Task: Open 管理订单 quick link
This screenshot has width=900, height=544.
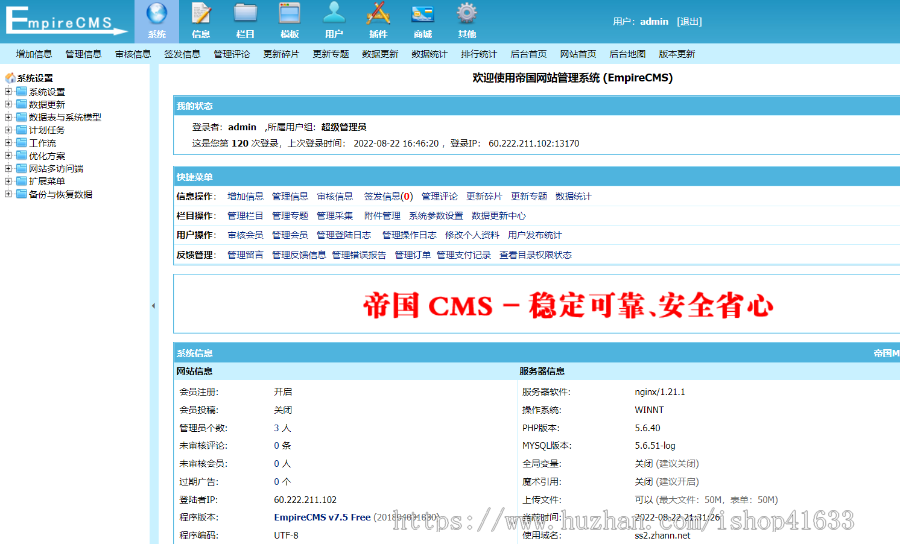Action: click(413, 255)
